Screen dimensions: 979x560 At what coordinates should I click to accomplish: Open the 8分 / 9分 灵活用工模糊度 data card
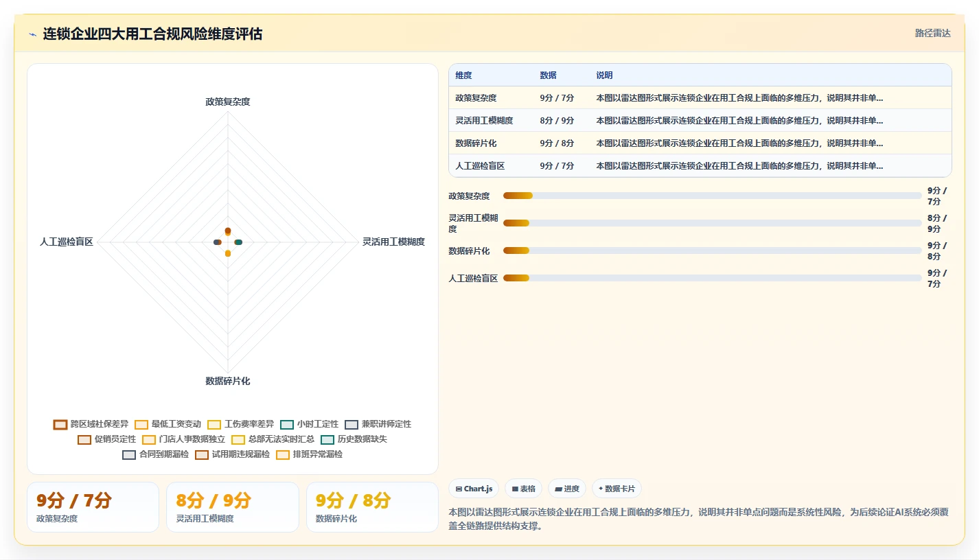pyautogui.click(x=233, y=507)
